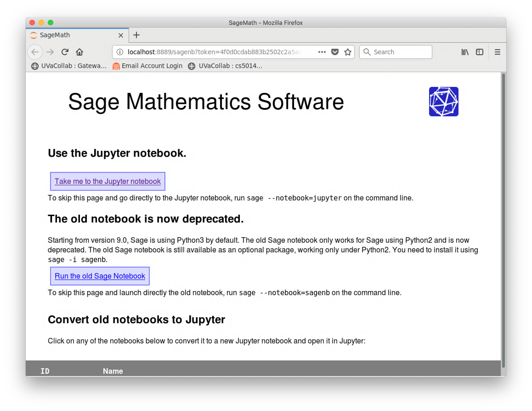Open a new tab with plus
The height and width of the screenshot is (411, 532).
[136, 35]
